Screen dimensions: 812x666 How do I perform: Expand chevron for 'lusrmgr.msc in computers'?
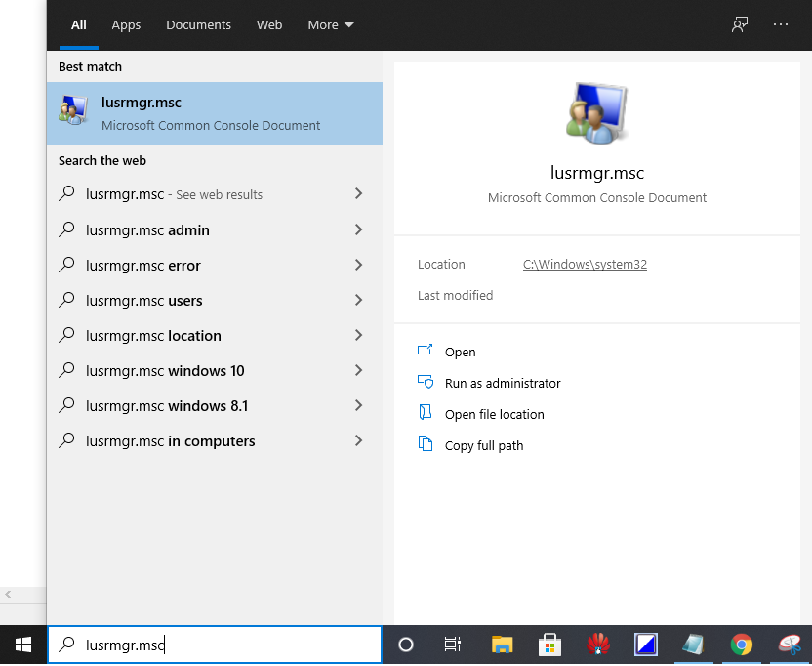[358, 441]
